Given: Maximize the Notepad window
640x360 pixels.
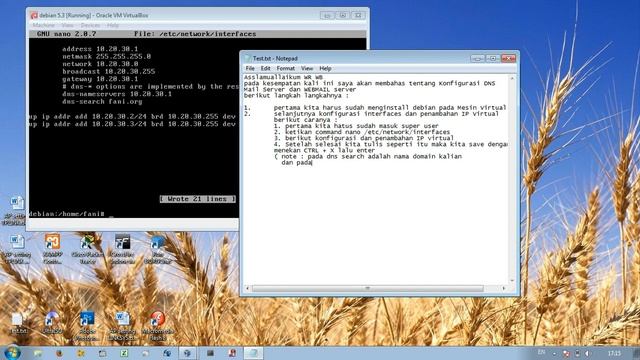Looking at the screenshot, I should pyautogui.click(x=493, y=58).
